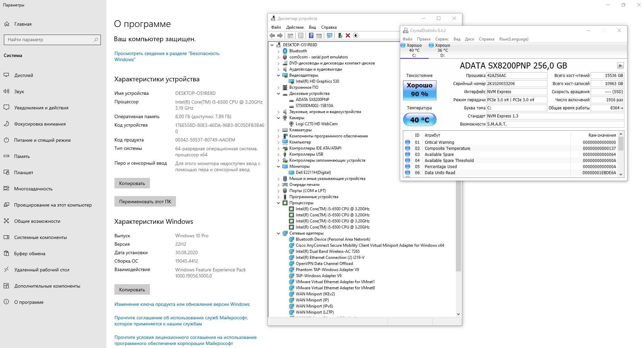Image resolution: width=644 pixels, height=348 pixels.
Task: Click Update driver toolbar icon
Action: (340, 35)
